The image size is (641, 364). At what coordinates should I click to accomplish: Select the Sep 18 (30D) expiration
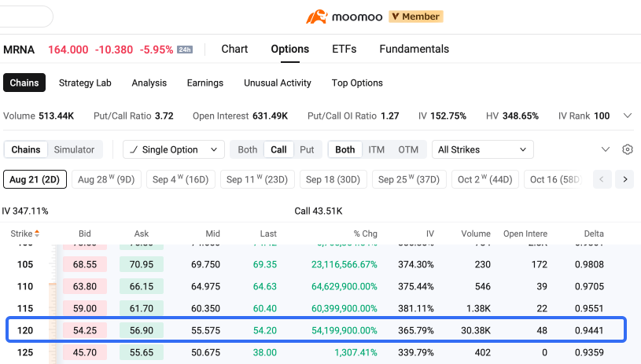point(333,179)
